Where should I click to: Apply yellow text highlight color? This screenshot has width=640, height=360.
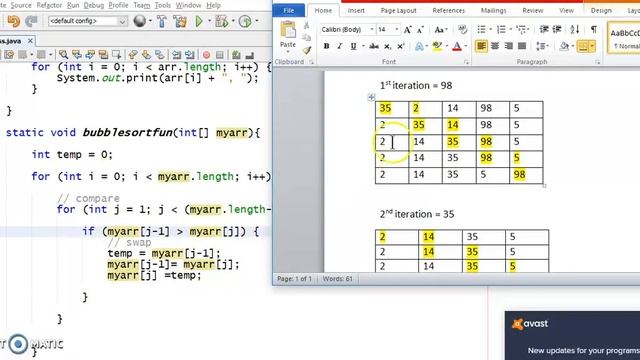(437, 46)
